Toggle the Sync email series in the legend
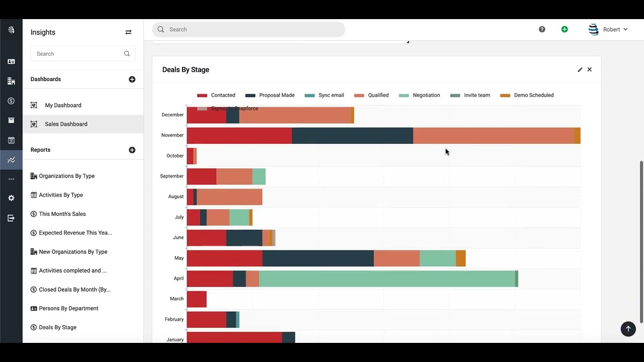The width and height of the screenshot is (644, 362). (x=324, y=95)
